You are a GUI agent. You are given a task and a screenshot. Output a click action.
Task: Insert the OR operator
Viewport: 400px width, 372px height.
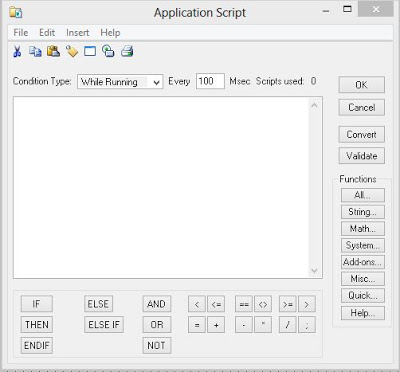(157, 324)
